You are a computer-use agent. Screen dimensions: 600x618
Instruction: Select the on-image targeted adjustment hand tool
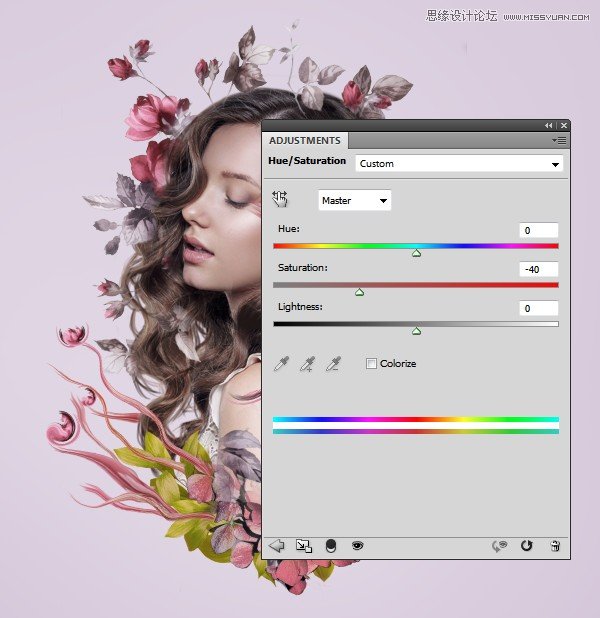tap(280, 200)
